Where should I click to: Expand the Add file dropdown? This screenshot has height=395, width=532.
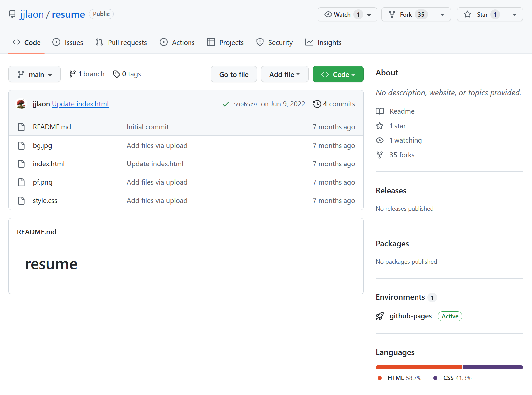[x=284, y=74]
